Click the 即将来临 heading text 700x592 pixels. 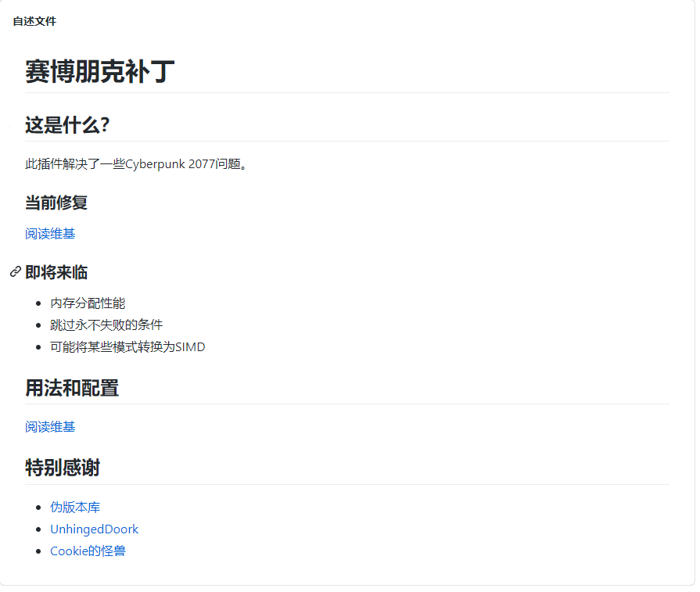(x=56, y=272)
